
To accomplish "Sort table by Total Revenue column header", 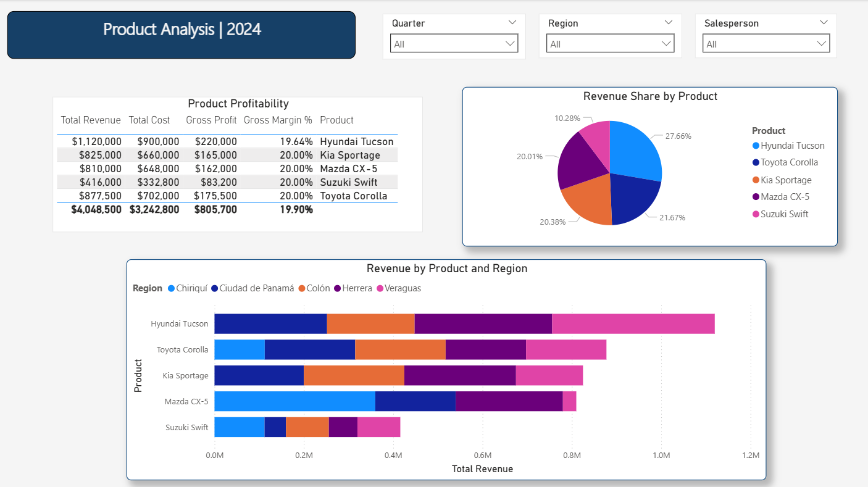I will point(91,120).
